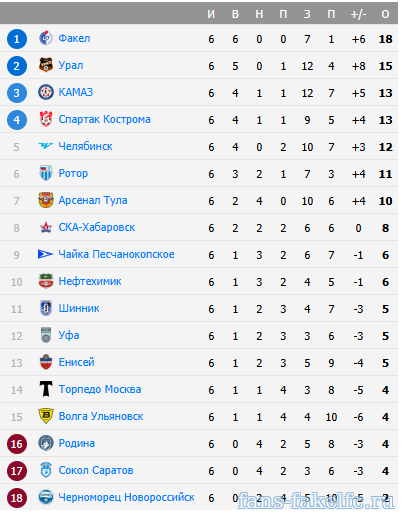Image resolution: width=405 pixels, height=519 pixels.
Task: Click the Урал team crest icon
Action: click(46, 65)
